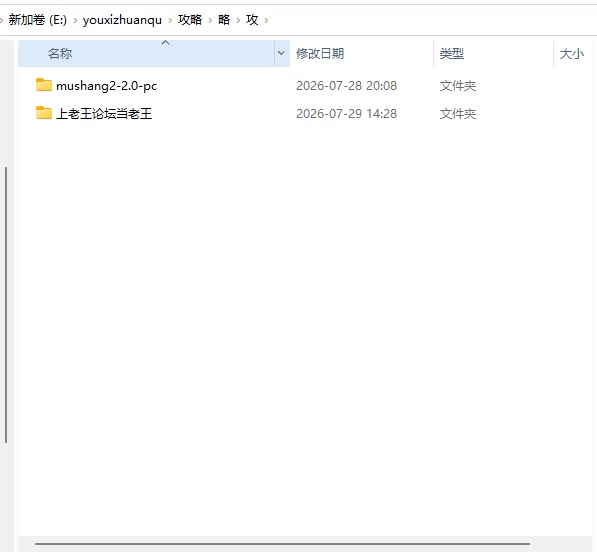Screen dimensions: 597x555
Task: Expand chevron after 略 breadcrumb
Action: (238, 20)
